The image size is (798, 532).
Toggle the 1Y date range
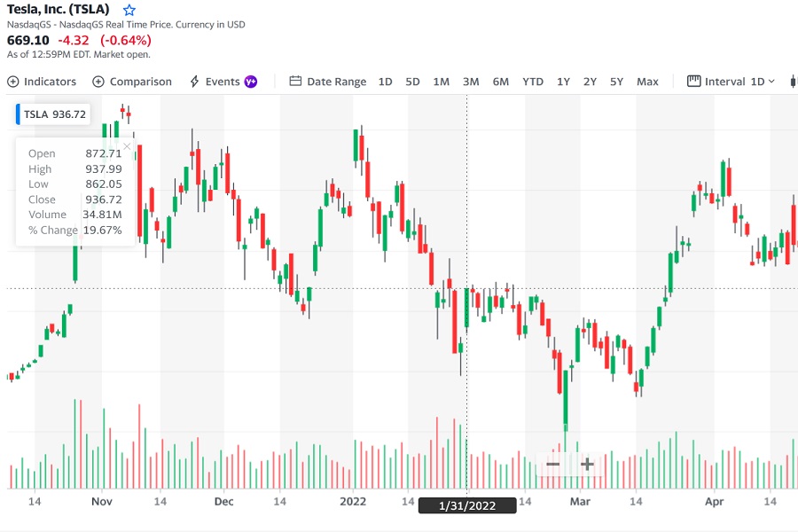point(563,82)
